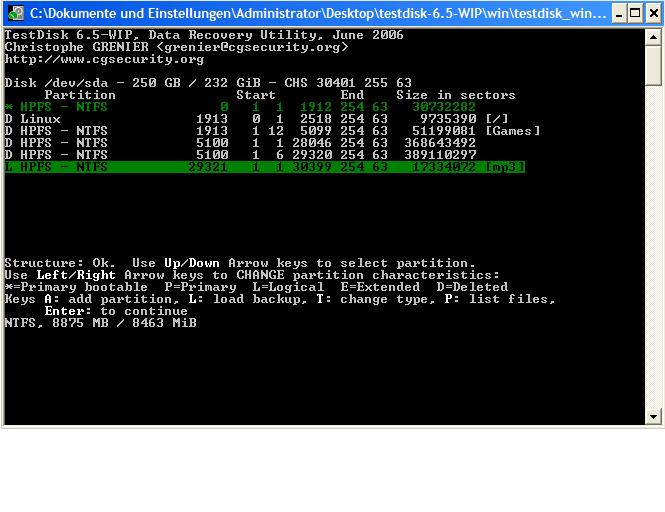Viewport: 665px width, 512px height.
Task: Click the 'End' column header
Action: (352, 95)
